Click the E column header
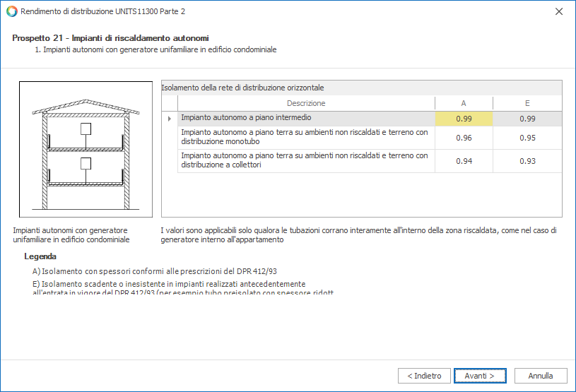This screenshot has height=392, width=576. pos(527,103)
